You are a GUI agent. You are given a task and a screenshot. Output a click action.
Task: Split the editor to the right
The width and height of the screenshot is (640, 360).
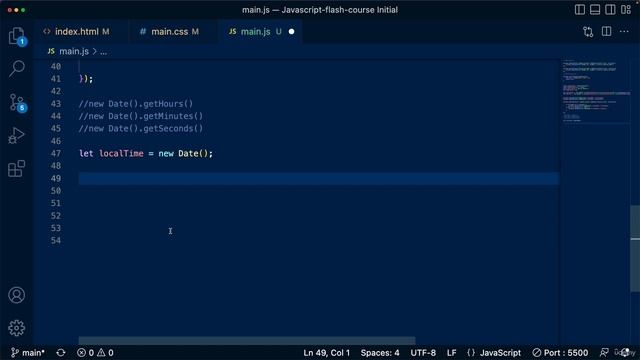(x=607, y=31)
